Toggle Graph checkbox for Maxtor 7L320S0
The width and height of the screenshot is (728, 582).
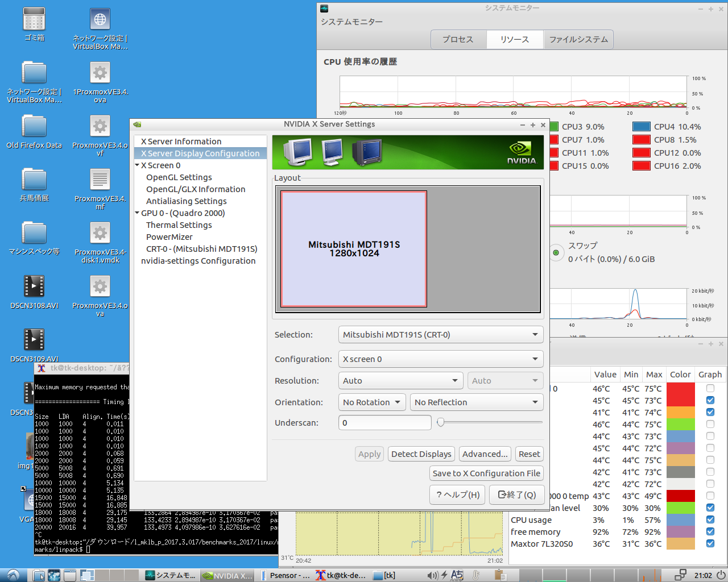(710, 543)
